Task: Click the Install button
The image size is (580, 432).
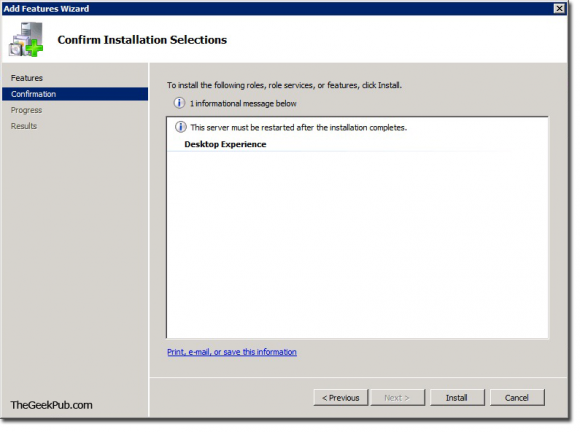Action: 457,398
